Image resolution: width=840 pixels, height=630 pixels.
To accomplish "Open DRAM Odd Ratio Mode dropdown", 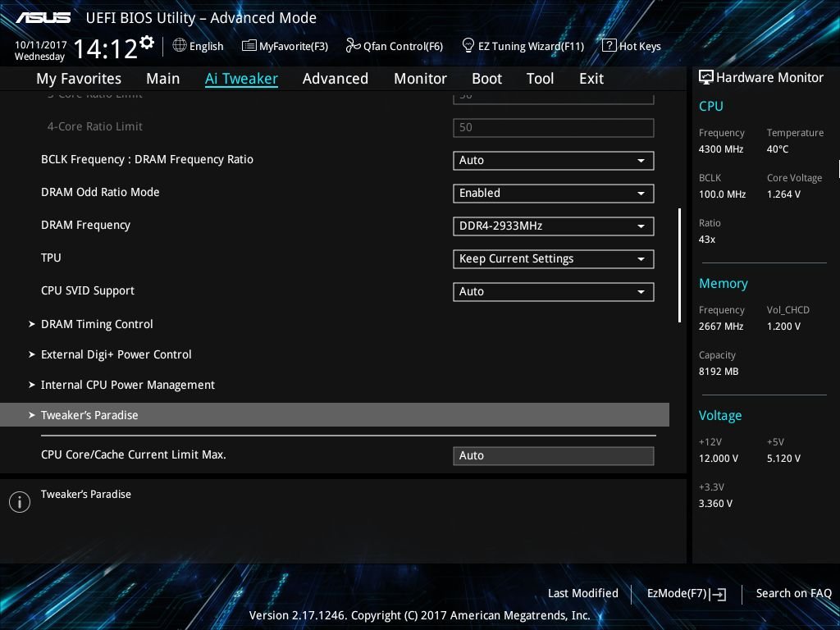I will (x=554, y=193).
